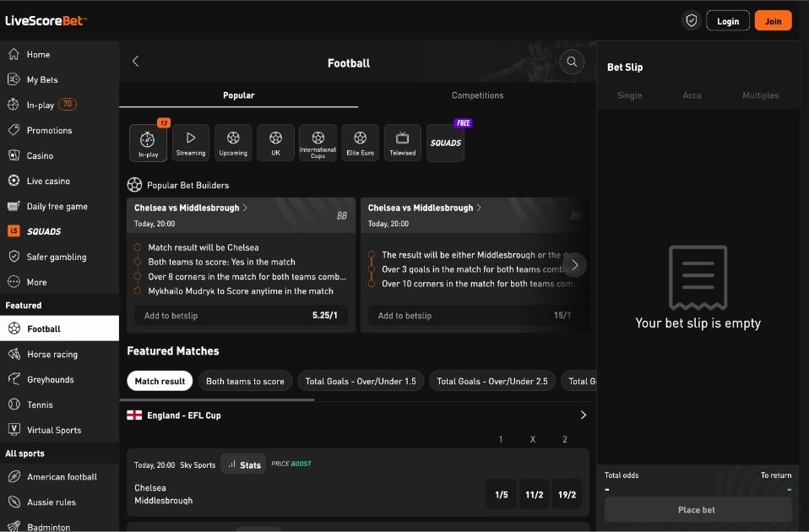
Task: Click the Join button
Action: point(773,20)
